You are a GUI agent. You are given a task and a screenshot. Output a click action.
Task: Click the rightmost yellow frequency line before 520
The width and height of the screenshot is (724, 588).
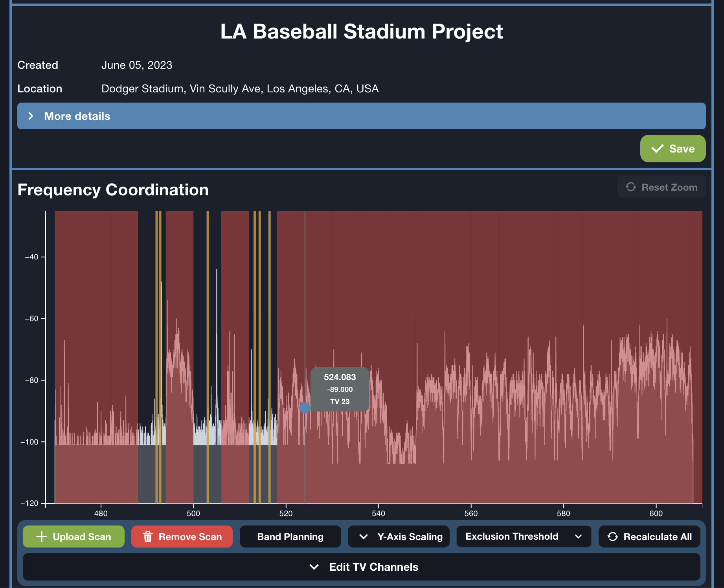point(269,354)
